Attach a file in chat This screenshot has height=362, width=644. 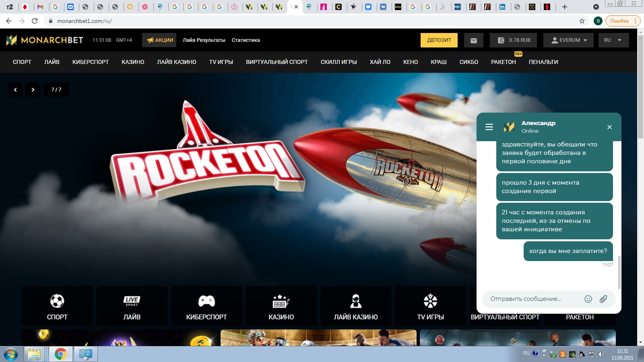(x=603, y=299)
